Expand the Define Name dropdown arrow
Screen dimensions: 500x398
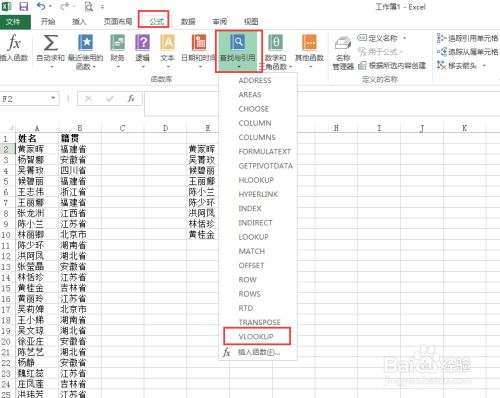(405, 38)
